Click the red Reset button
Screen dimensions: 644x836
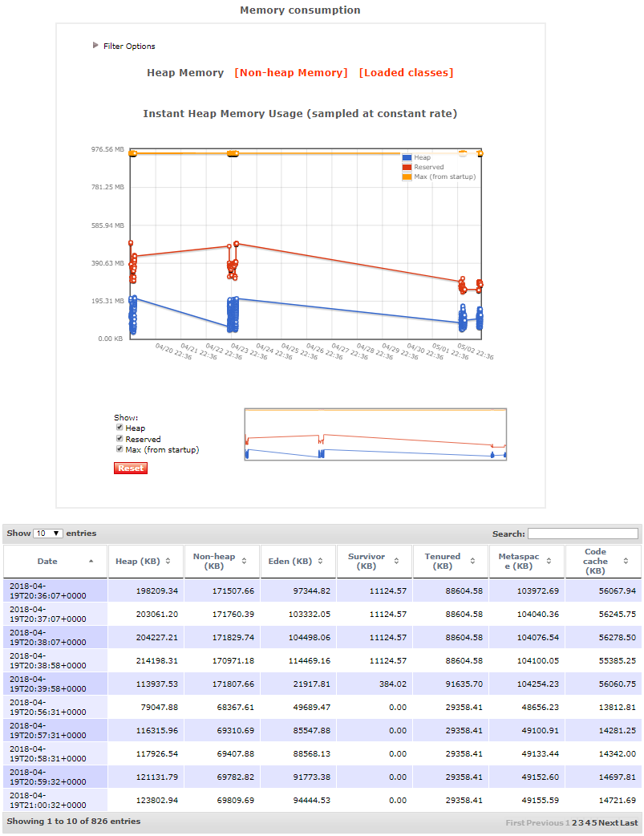131,468
